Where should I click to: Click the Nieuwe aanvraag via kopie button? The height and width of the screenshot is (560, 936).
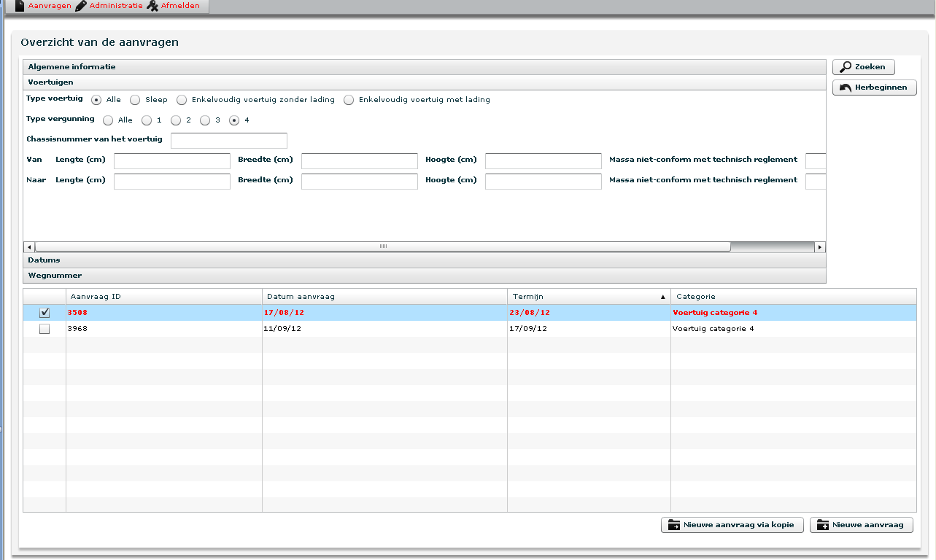732,525
